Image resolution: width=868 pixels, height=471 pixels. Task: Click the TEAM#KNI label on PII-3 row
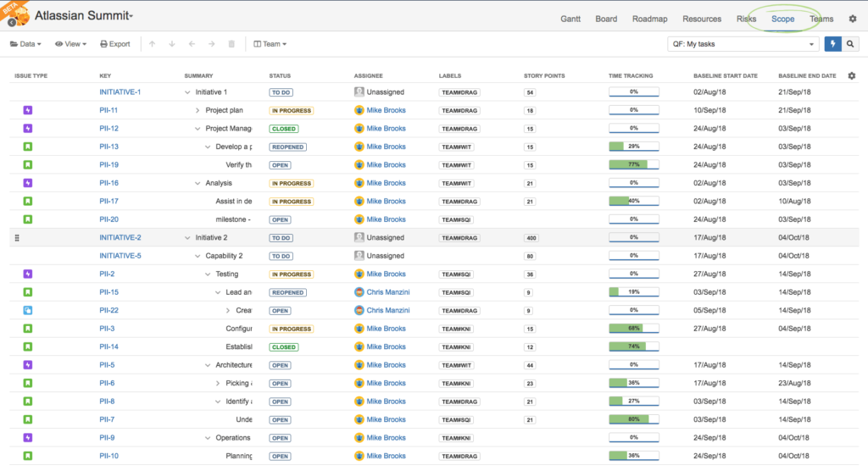tap(456, 329)
